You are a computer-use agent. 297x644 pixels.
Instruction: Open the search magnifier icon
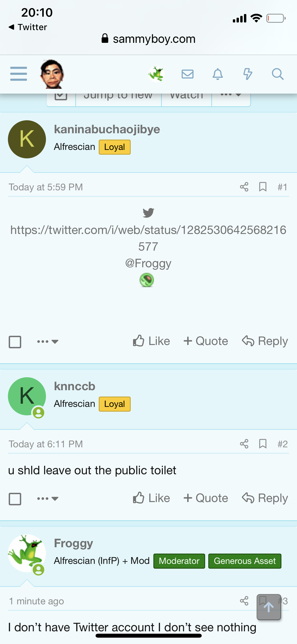tap(277, 74)
